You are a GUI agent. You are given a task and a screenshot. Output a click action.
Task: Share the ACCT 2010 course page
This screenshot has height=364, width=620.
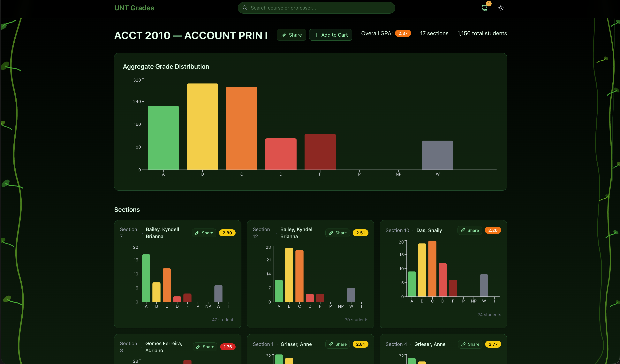[291, 35]
